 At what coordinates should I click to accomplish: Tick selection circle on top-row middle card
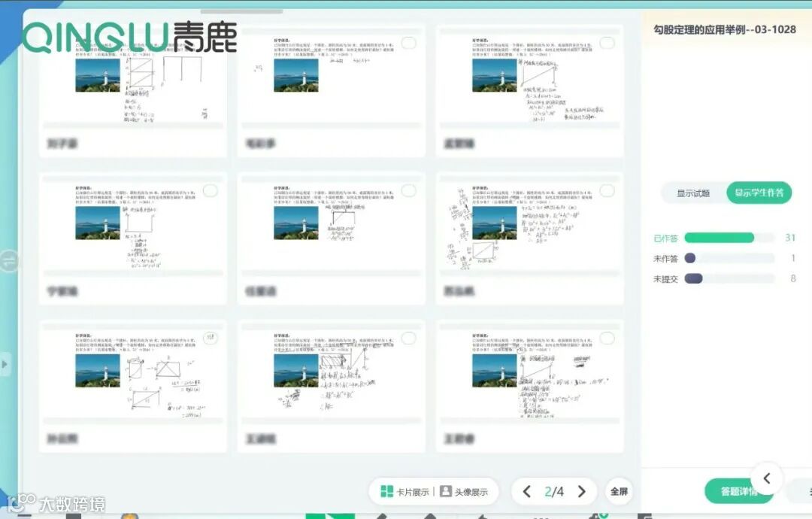tap(408, 43)
